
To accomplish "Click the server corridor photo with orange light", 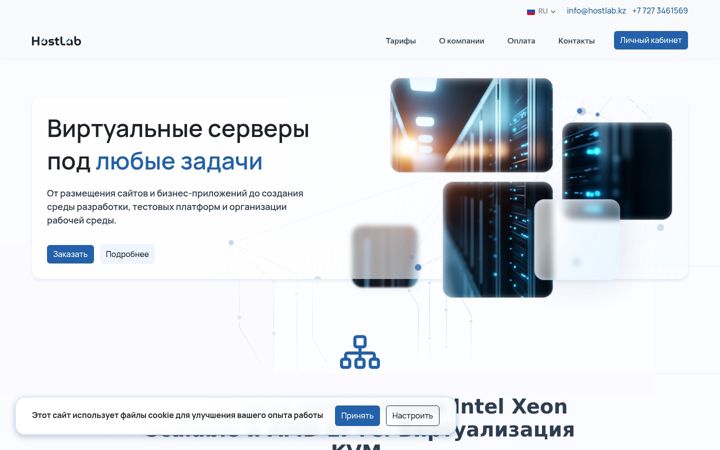I will [x=472, y=125].
